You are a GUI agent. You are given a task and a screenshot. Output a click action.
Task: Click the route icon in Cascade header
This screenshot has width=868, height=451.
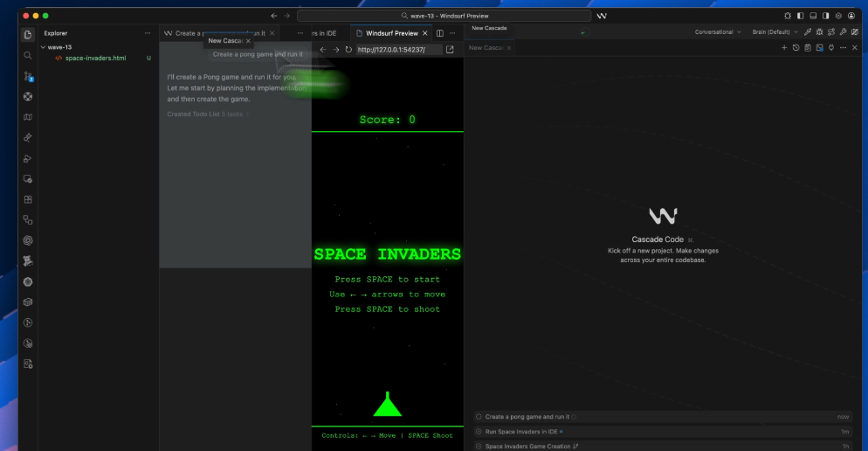[x=831, y=32]
